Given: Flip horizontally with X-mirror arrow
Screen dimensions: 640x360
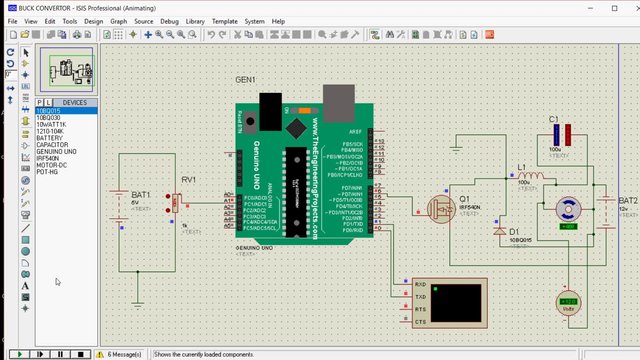Looking at the screenshot, I should [11, 89].
